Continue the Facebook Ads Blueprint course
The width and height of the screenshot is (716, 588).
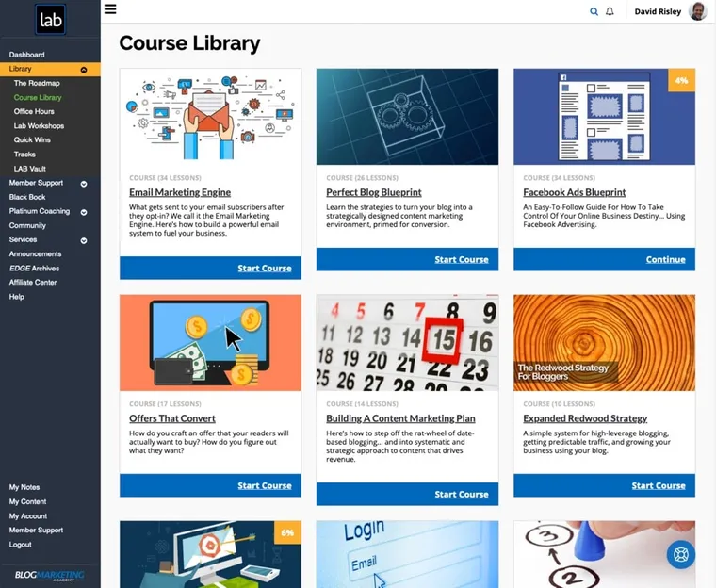(x=666, y=259)
